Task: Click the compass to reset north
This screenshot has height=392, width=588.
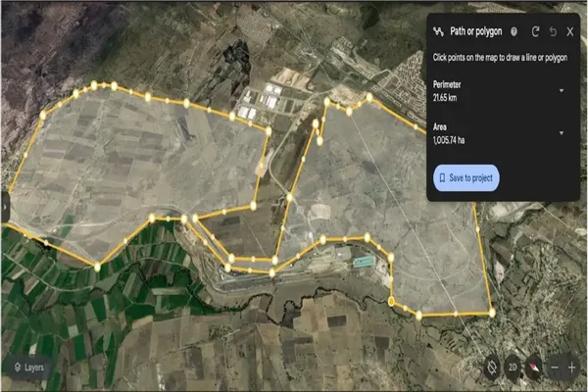Action: (x=534, y=367)
